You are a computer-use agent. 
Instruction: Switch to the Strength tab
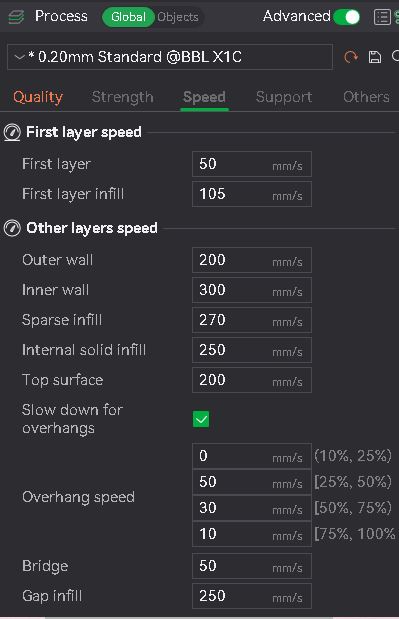point(122,97)
